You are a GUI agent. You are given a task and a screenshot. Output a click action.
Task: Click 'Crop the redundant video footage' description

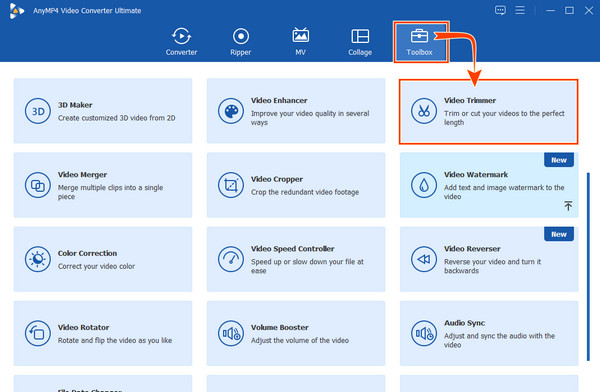(x=305, y=192)
